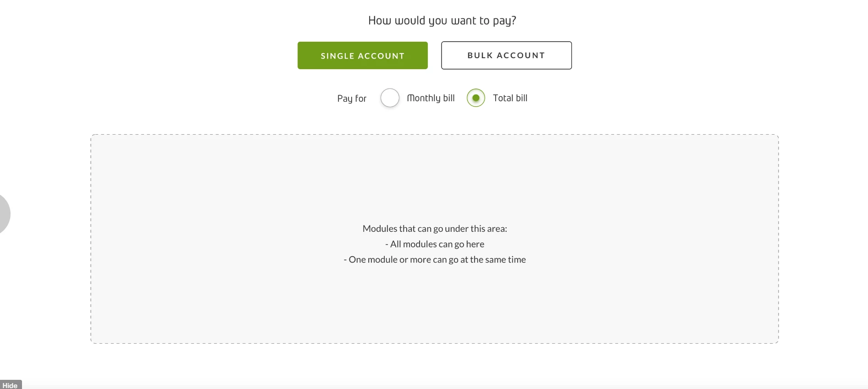Click the gray half-circle handle on left edge
This screenshot has height=389, width=868.
tap(5, 214)
